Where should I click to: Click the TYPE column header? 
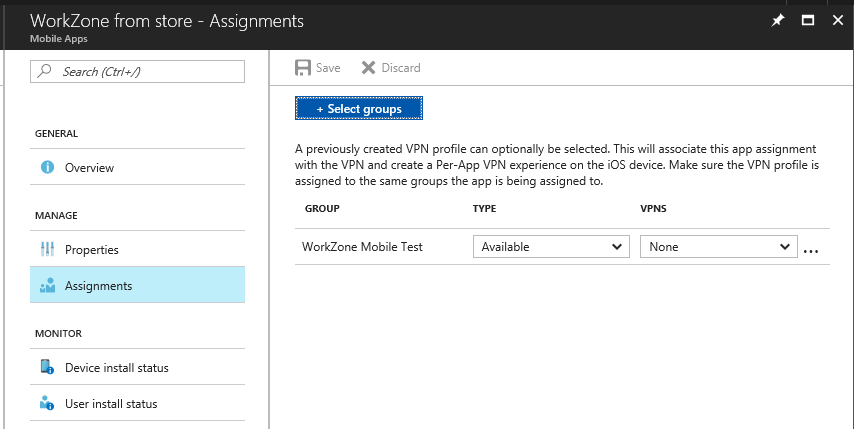pyautogui.click(x=484, y=209)
